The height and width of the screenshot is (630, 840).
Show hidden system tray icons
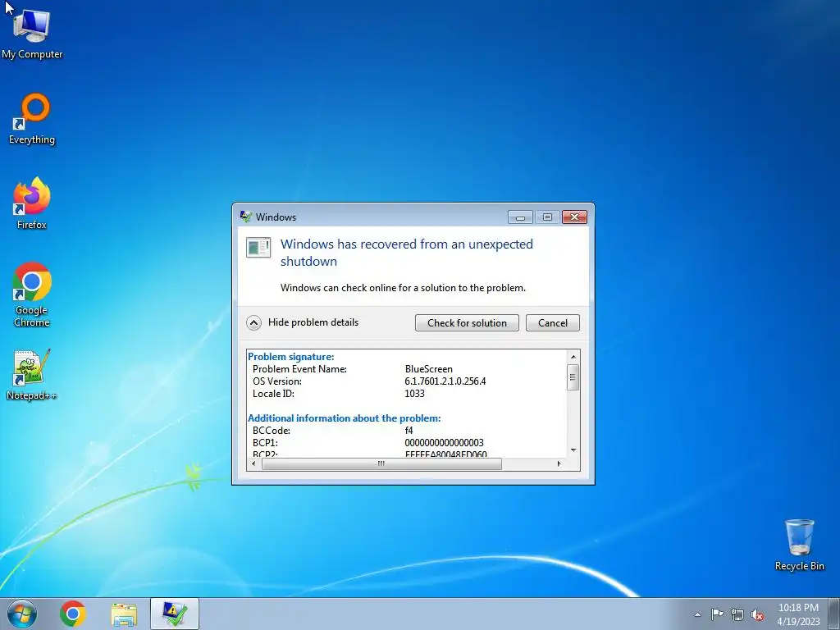(697, 614)
